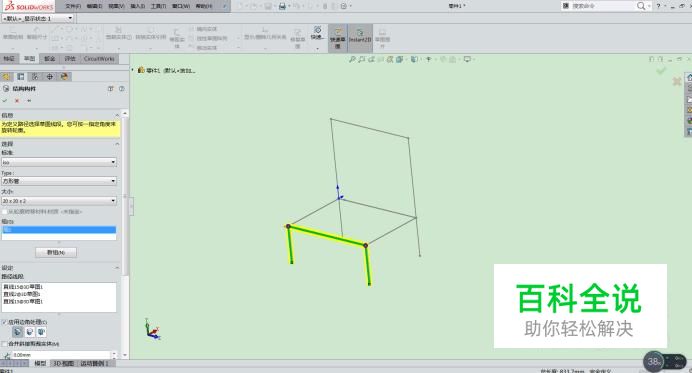
Task: Click the Instant2D toolbar button
Action: coord(360,37)
